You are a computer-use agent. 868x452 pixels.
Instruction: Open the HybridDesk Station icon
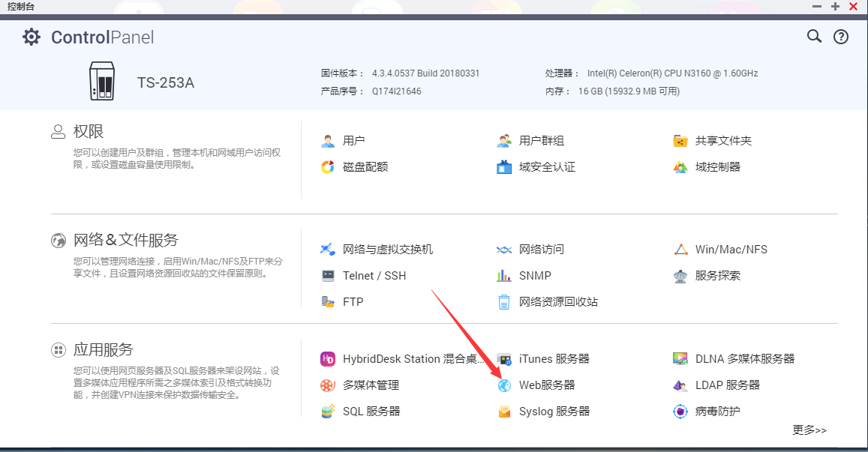pos(328,359)
